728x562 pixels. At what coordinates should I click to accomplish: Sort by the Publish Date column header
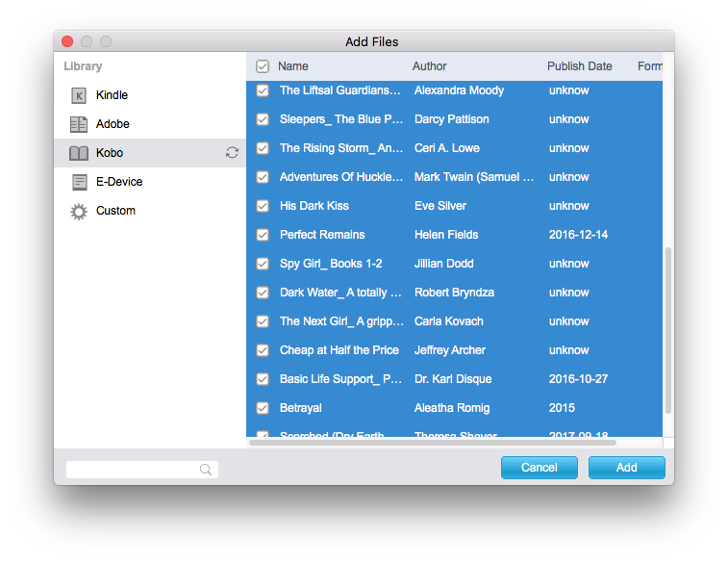coord(579,66)
